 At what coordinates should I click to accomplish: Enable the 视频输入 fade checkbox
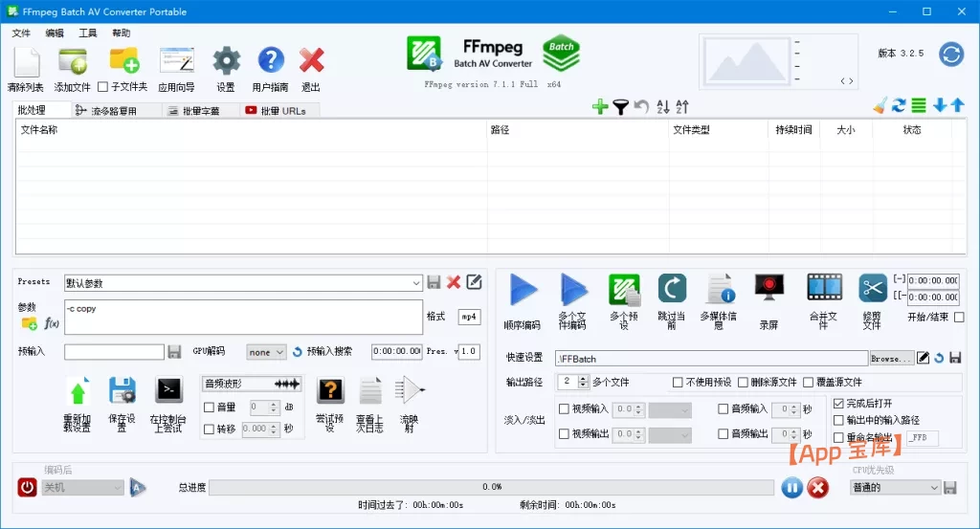564,409
